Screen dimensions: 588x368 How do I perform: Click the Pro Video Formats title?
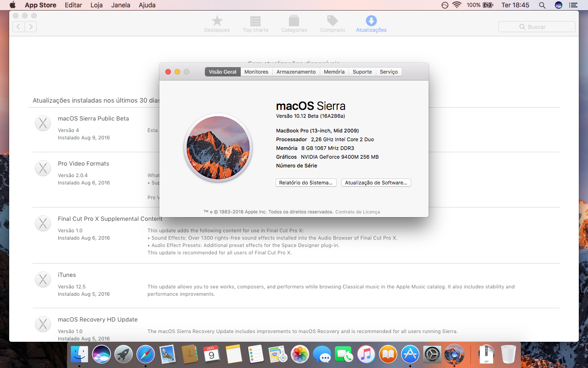point(84,163)
